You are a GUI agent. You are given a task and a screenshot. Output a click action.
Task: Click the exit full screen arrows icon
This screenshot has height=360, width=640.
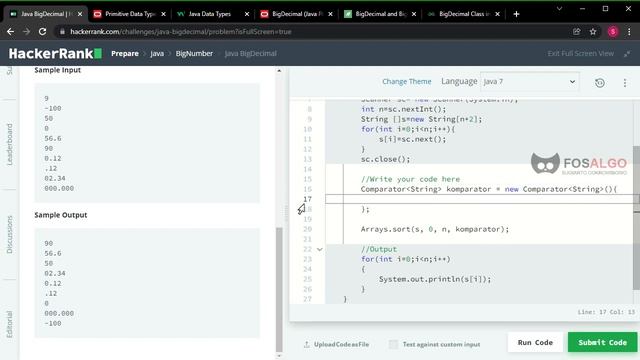(627, 53)
